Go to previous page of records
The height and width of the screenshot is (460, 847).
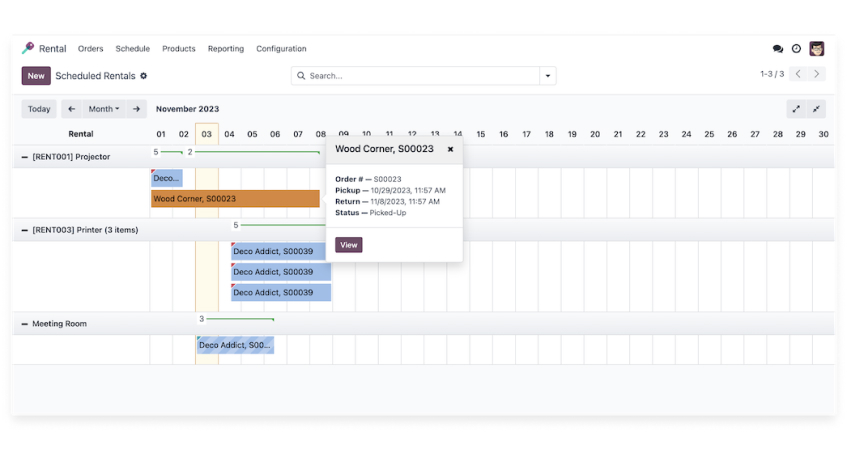[798, 74]
